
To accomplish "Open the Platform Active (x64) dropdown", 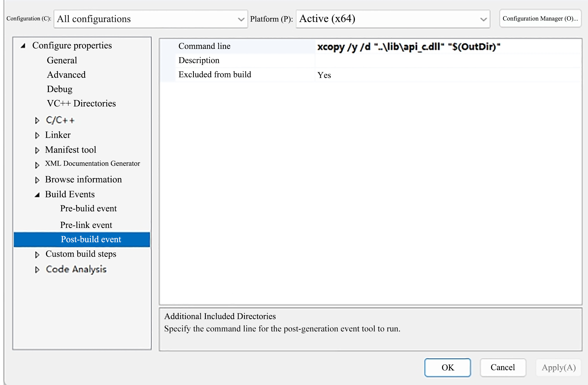I will coord(393,19).
